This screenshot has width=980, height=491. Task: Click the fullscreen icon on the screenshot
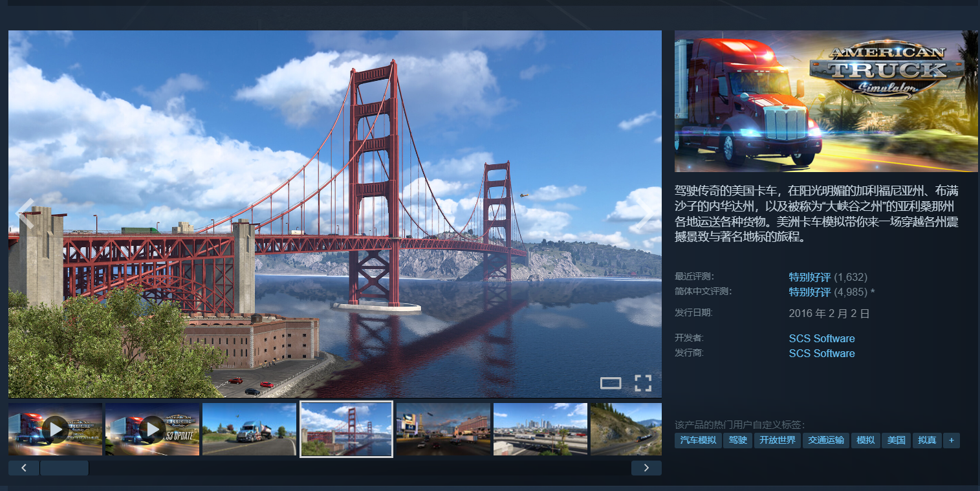coord(642,383)
